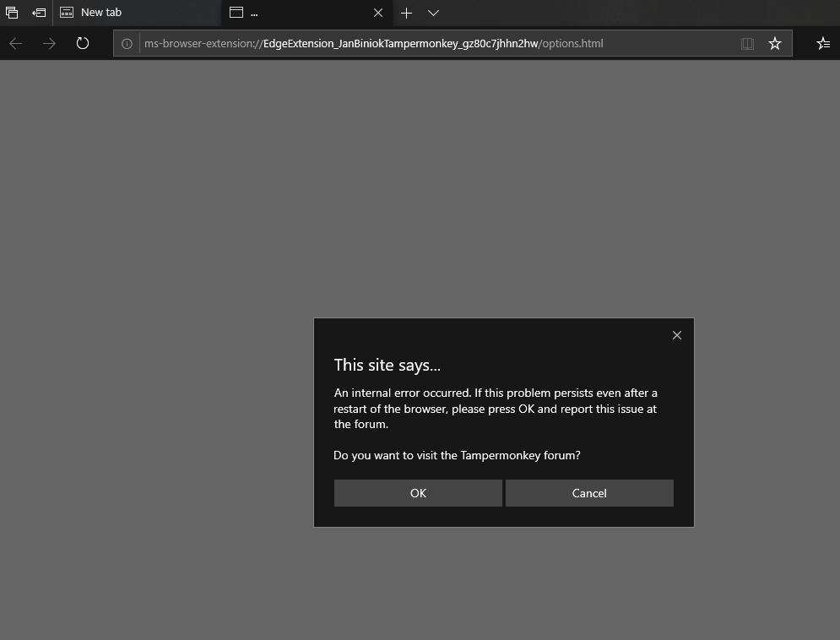
Task: Go forward to next page
Action: (x=49, y=43)
